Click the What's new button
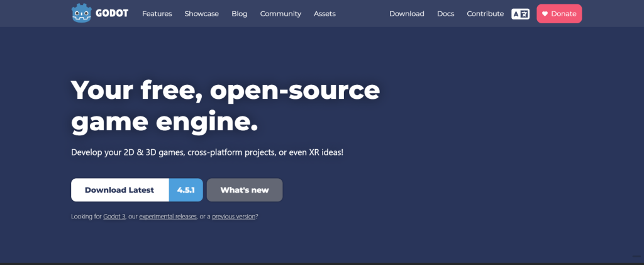 (x=245, y=190)
